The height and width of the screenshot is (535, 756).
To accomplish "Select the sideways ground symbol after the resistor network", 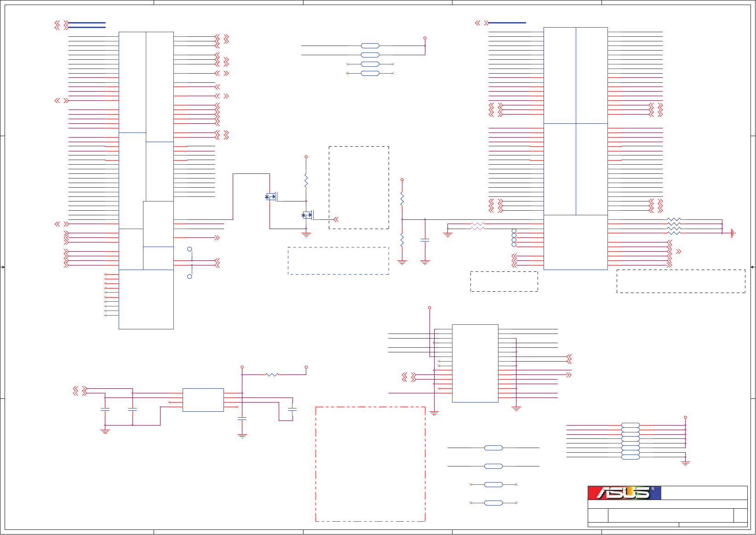I will [x=733, y=233].
